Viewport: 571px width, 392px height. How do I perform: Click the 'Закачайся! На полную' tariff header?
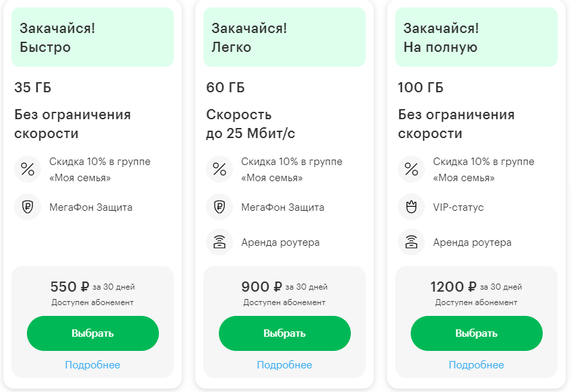click(x=476, y=38)
